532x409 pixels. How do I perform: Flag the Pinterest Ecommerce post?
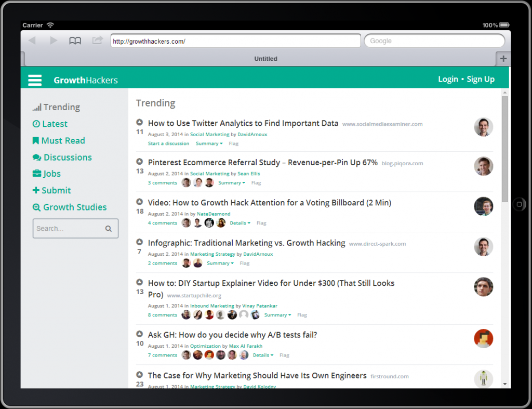pos(256,182)
